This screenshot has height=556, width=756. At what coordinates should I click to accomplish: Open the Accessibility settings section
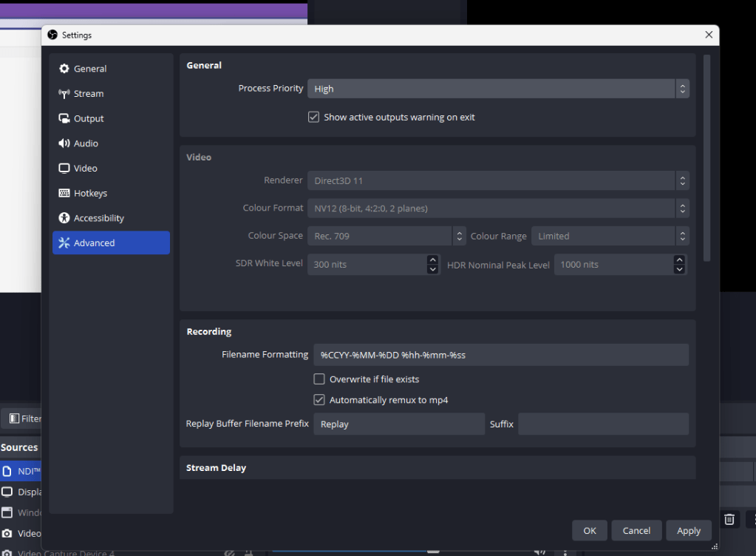pos(111,218)
